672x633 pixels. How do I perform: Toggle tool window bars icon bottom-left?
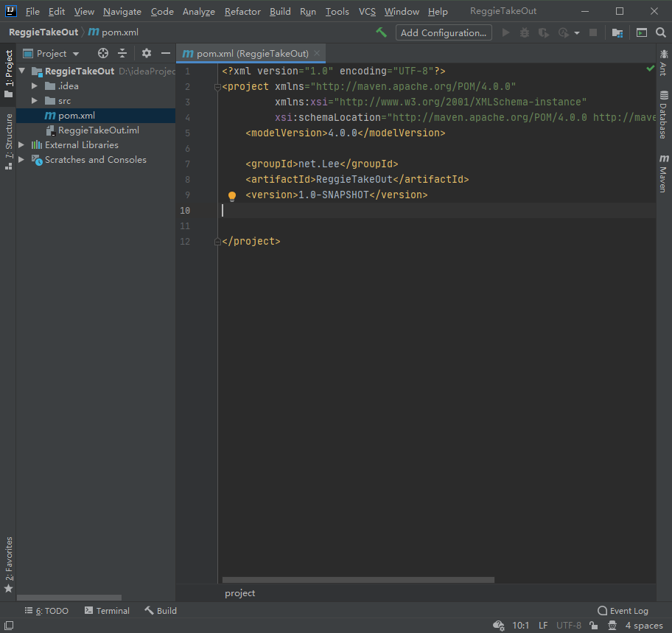(9, 626)
